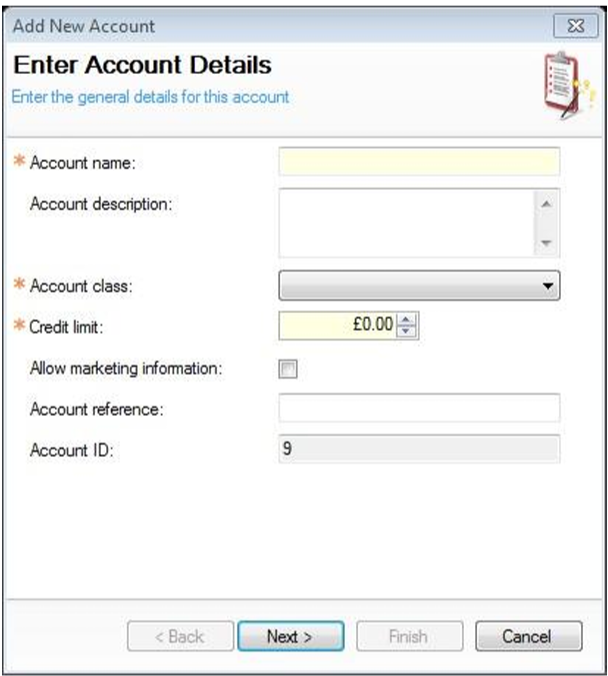Click the Next button
This screenshot has width=608, height=676.
coord(290,636)
